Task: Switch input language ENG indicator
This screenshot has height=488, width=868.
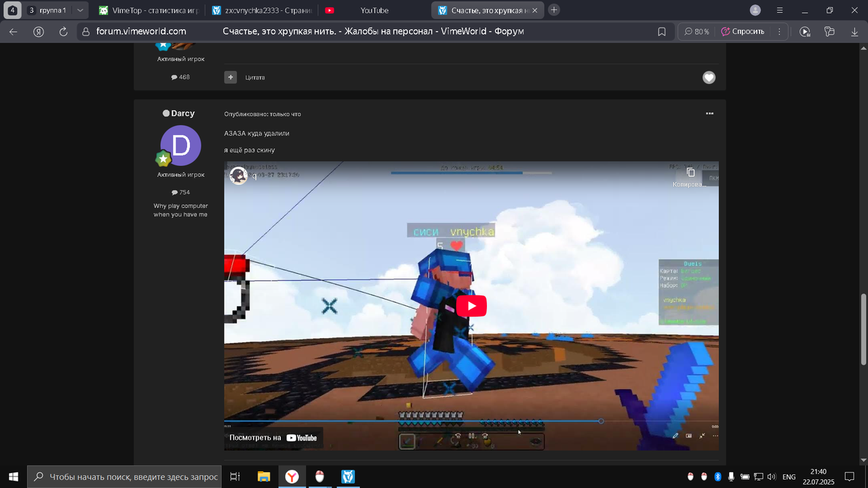Action: pos(789,476)
